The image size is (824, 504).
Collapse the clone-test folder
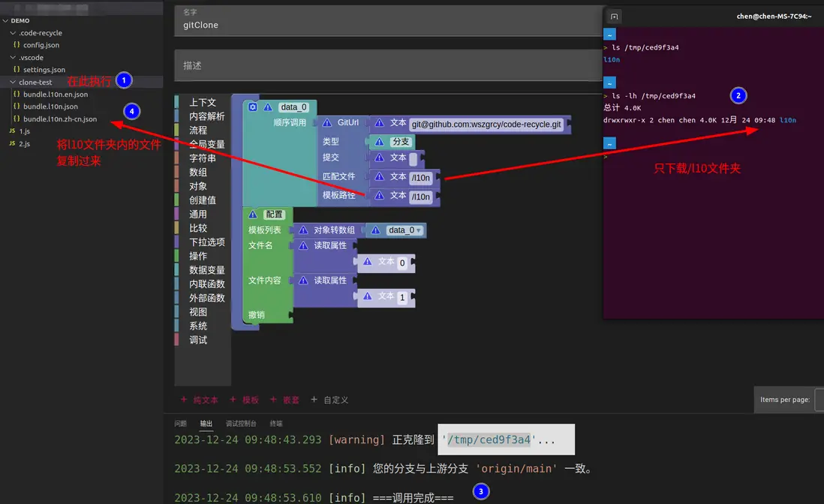14,82
